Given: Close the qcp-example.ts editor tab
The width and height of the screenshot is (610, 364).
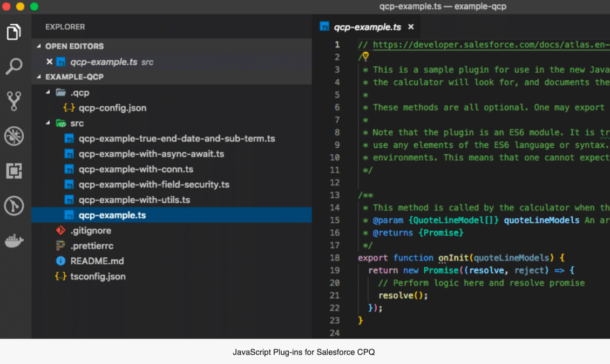Looking at the screenshot, I should coord(411,27).
